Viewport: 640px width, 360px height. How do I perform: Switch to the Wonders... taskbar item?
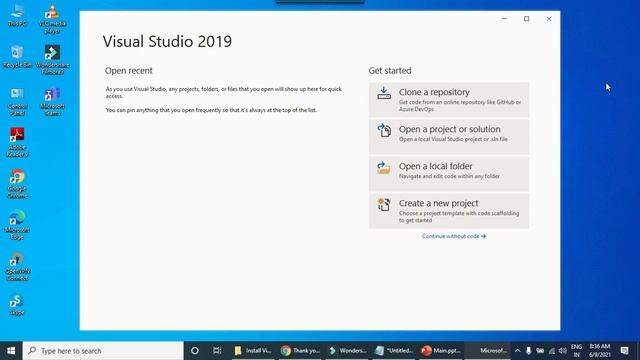click(348, 351)
